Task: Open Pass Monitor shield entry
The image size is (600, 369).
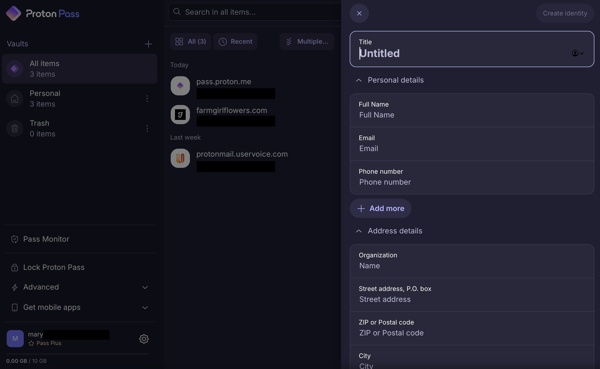Action: (x=80, y=239)
